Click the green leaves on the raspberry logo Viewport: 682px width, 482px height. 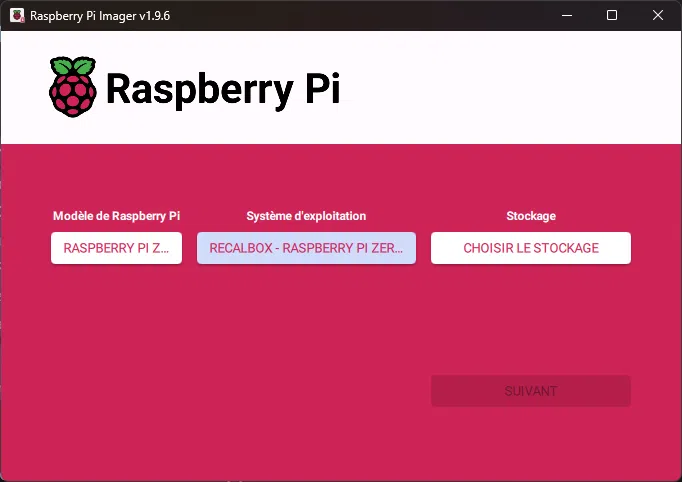tap(73, 65)
